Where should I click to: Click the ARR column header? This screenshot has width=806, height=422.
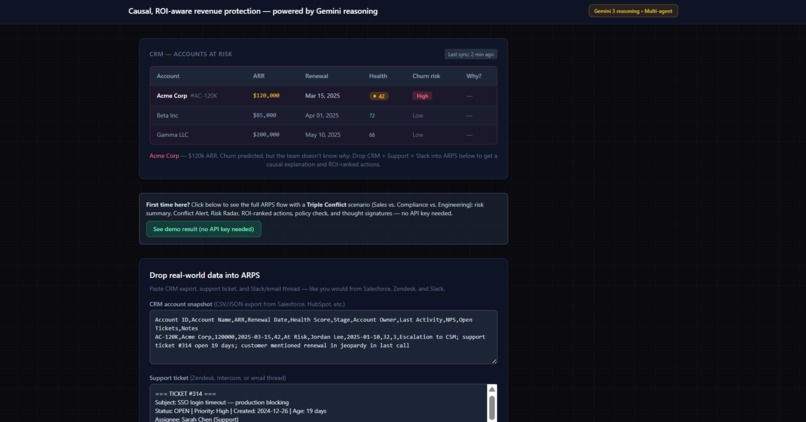259,76
